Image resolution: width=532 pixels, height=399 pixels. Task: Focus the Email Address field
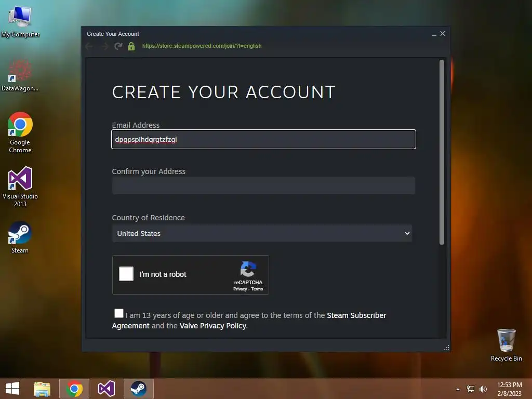[263, 139]
